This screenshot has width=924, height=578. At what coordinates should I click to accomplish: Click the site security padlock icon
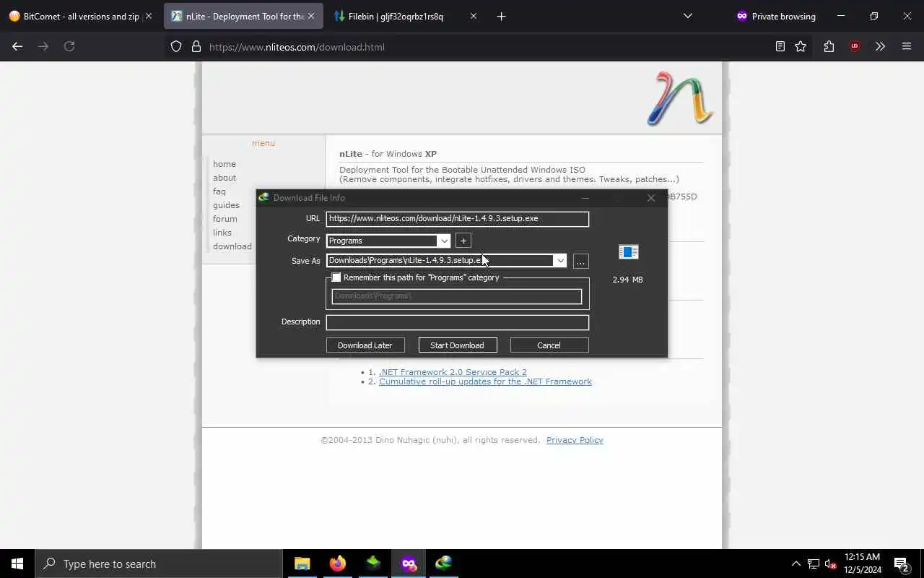pyautogui.click(x=196, y=47)
